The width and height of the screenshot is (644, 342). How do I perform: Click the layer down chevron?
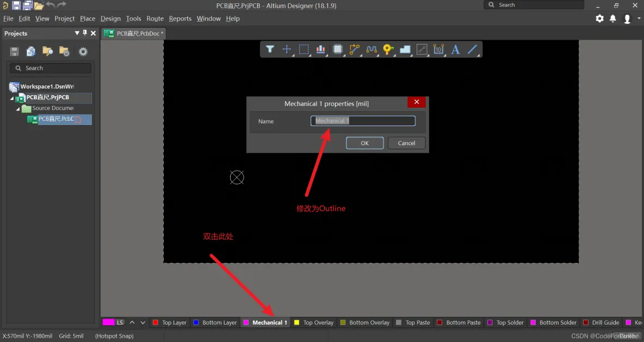point(143,322)
